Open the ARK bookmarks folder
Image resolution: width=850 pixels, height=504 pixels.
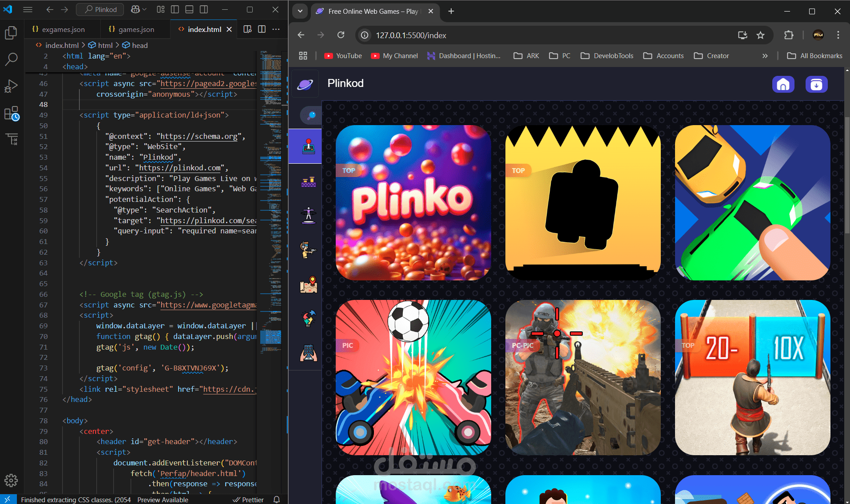pos(526,56)
